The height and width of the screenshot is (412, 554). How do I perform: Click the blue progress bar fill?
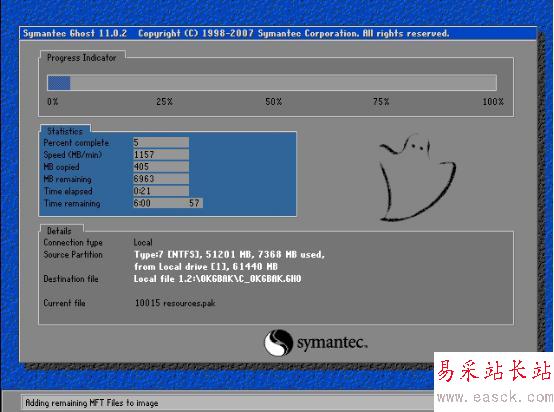(59, 83)
